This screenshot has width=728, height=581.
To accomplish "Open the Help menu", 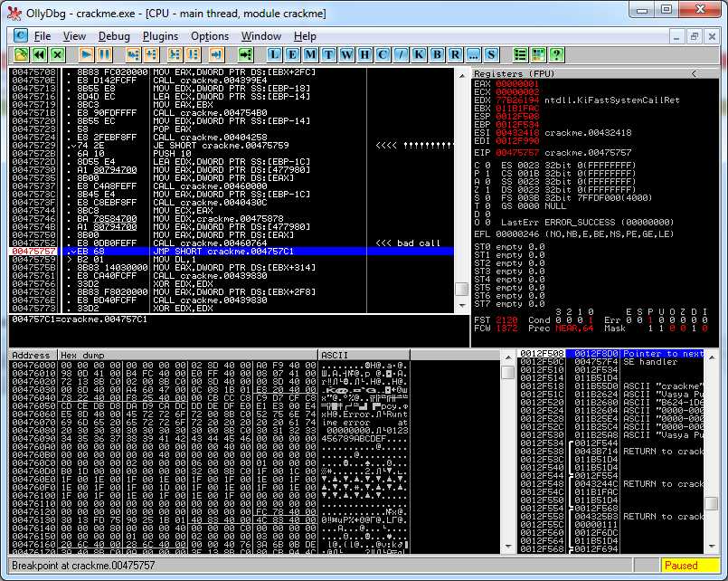I will coord(305,36).
